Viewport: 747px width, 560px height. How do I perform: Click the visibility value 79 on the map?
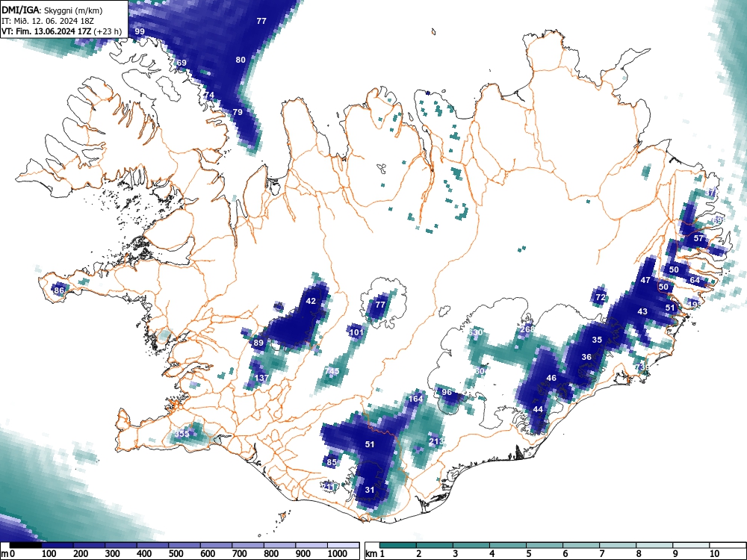[238, 112]
